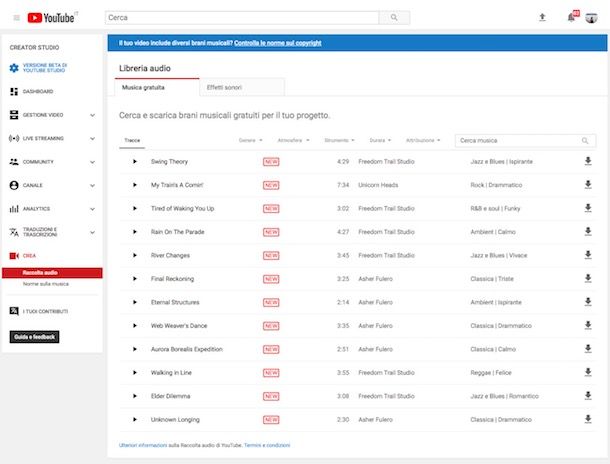The width and height of the screenshot is (610, 464).
Task: Select the Tracce tab
Action: (132, 140)
